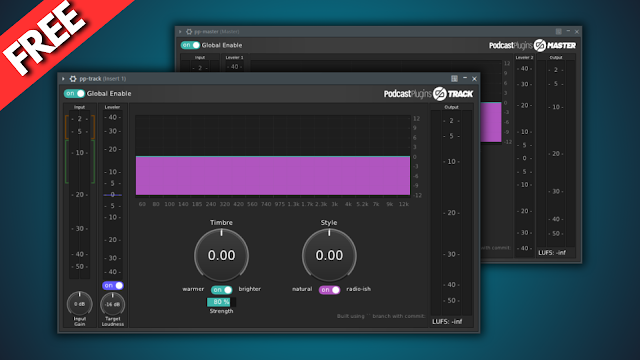Click the PodcastPlugins Master logo

pyautogui.click(x=533, y=45)
